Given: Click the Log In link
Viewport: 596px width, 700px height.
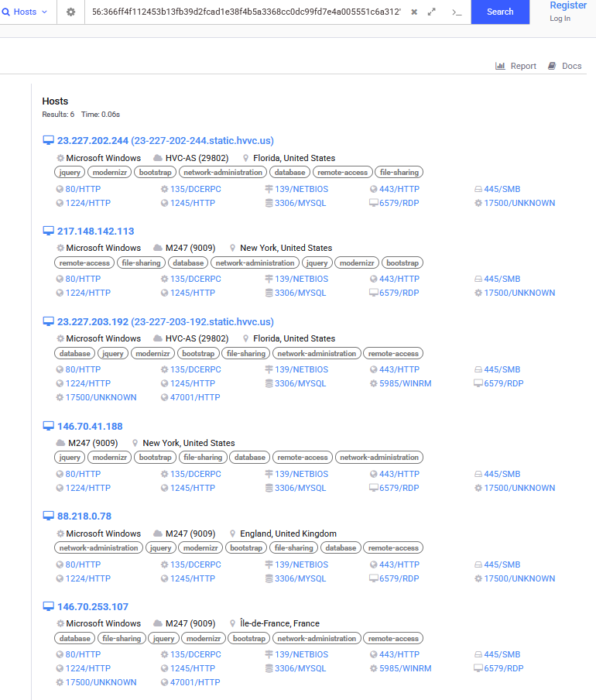Looking at the screenshot, I should coord(560,19).
